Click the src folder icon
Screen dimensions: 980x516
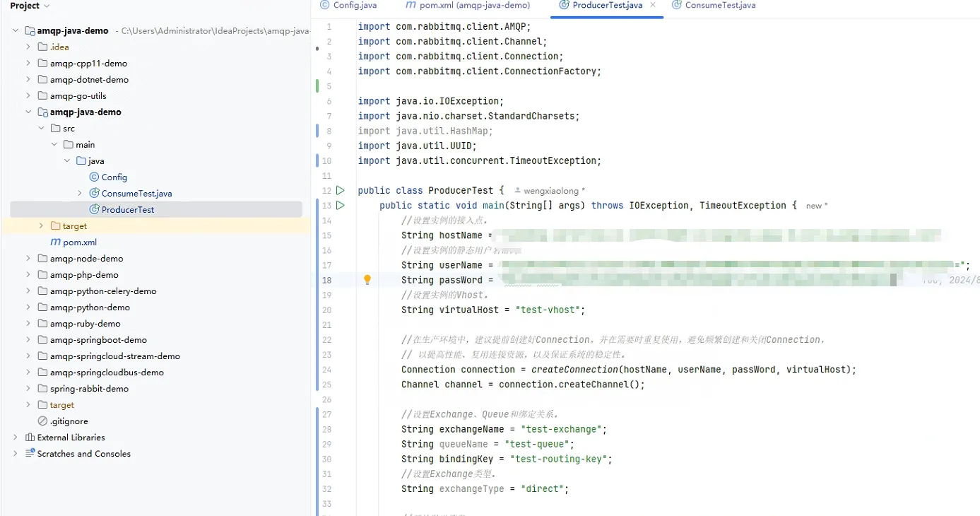click(55, 129)
